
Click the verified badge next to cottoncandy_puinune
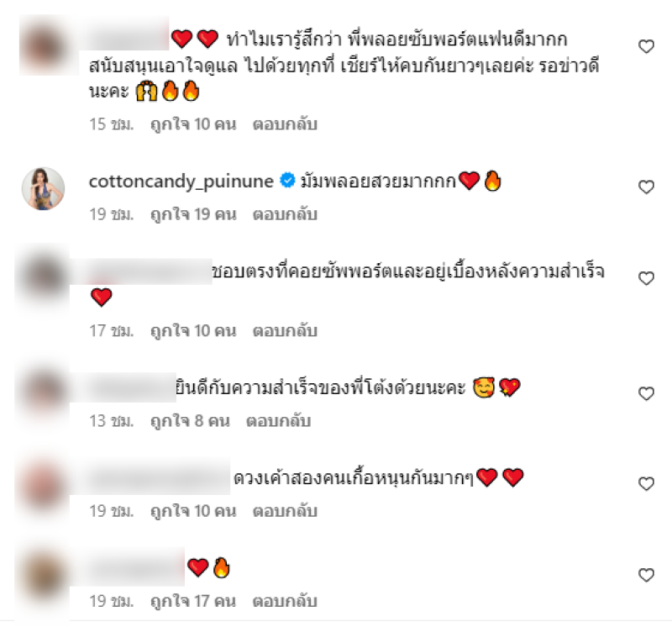coord(287,180)
